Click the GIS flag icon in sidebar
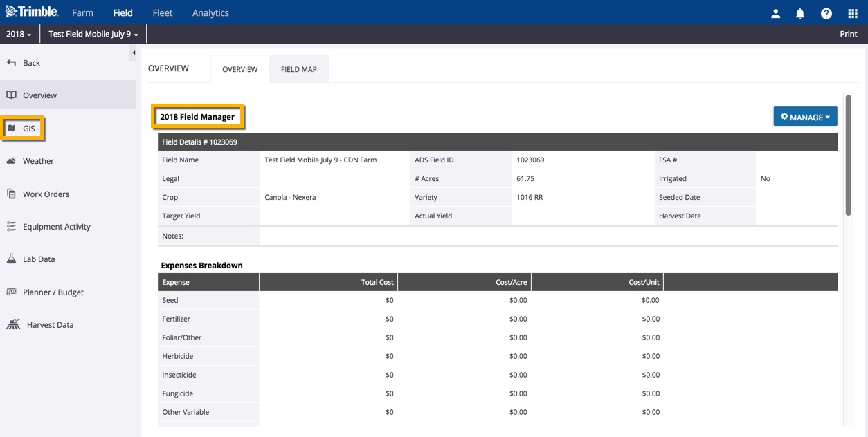 tap(12, 129)
